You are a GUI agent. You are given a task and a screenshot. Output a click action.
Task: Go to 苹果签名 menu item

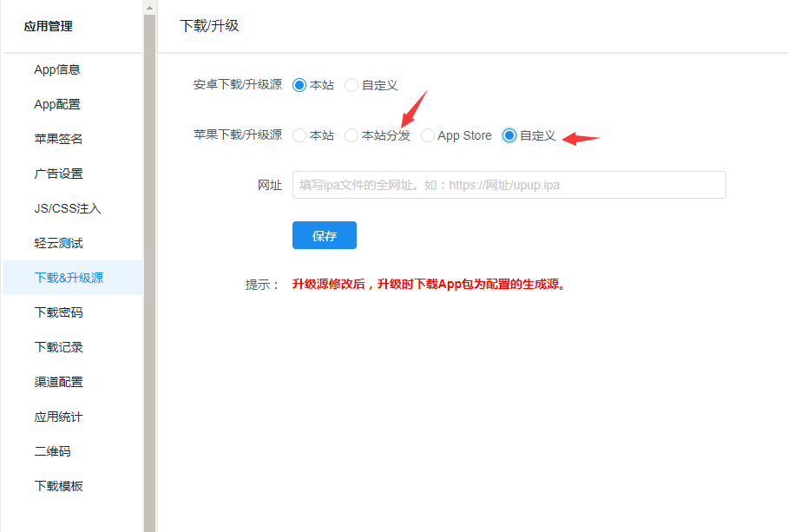58,139
